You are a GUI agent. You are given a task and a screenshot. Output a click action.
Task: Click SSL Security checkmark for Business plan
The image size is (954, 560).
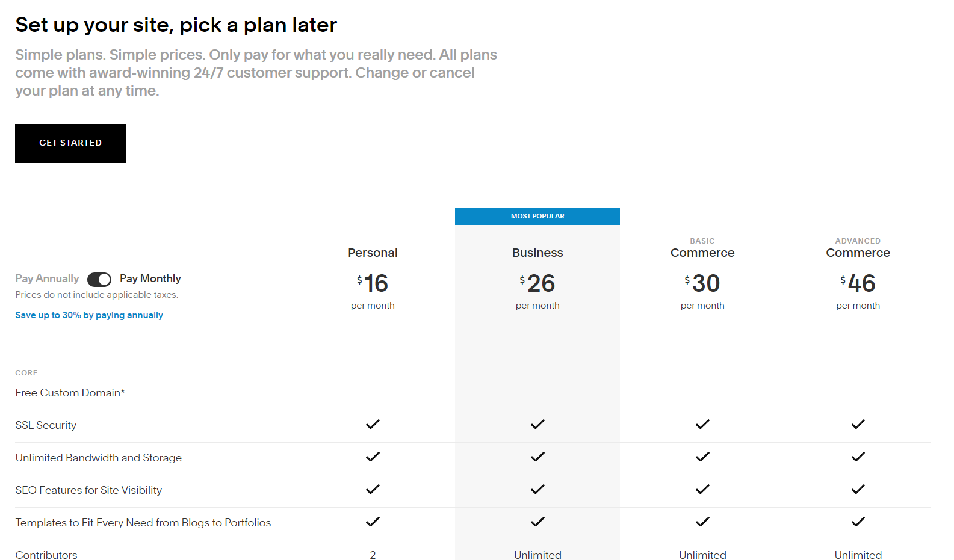coord(537,425)
